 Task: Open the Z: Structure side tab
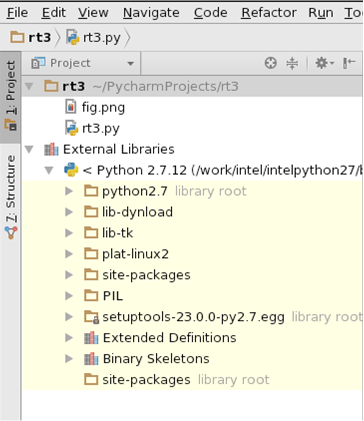(x=10, y=197)
